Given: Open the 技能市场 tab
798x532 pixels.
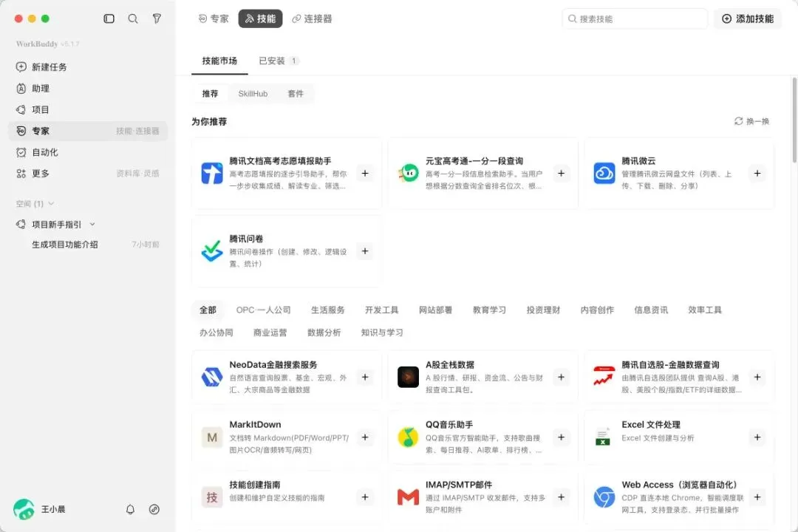Looking at the screenshot, I should pyautogui.click(x=219, y=61).
